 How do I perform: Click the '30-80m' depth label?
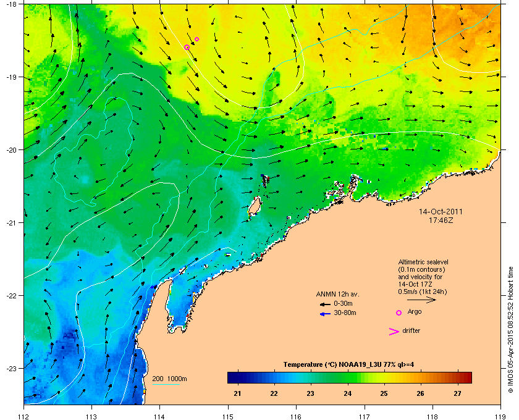pyautogui.click(x=345, y=313)
